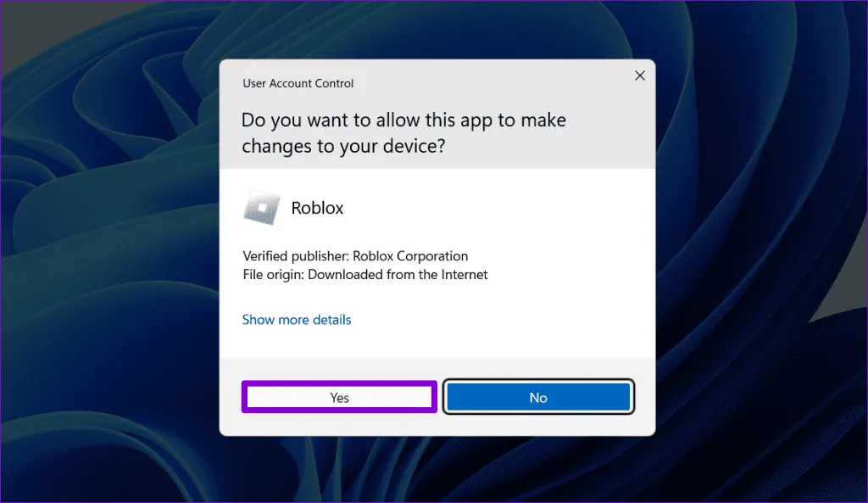
Task: Click the gray footer strip above the buttons
Action: click(x=437, y=370)
